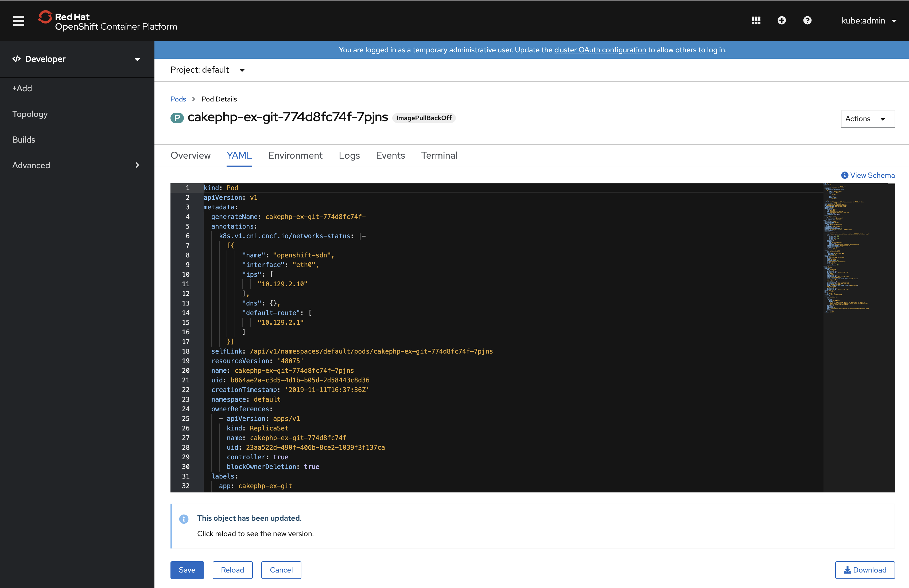Click the Reload button
The height and width of the screenshot is (588, 909).
point(232,570)
